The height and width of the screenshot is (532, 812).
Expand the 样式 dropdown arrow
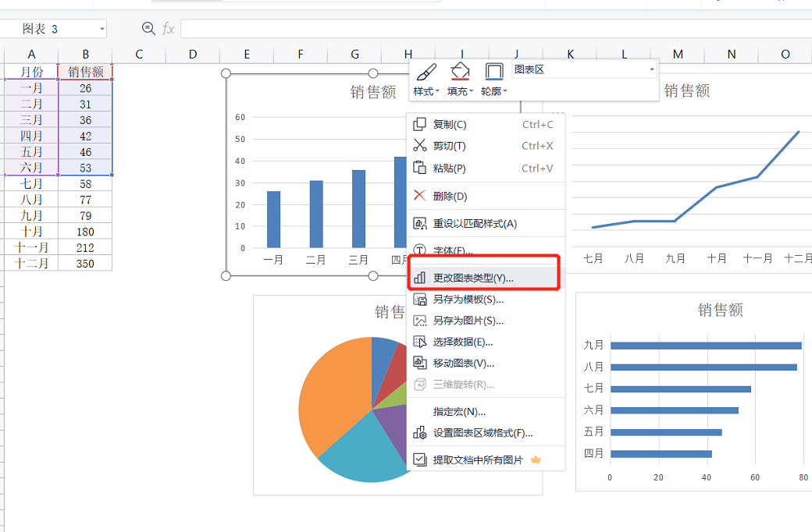coord(437,91)
